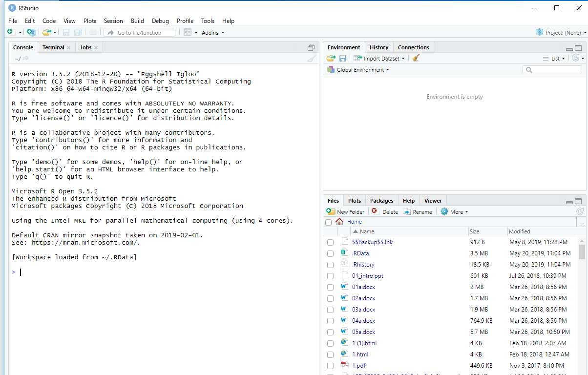The width and height of the screenshot is (588, 375).
Task: Mark the 03a.docx checkbox
Action: click(331, 310)
